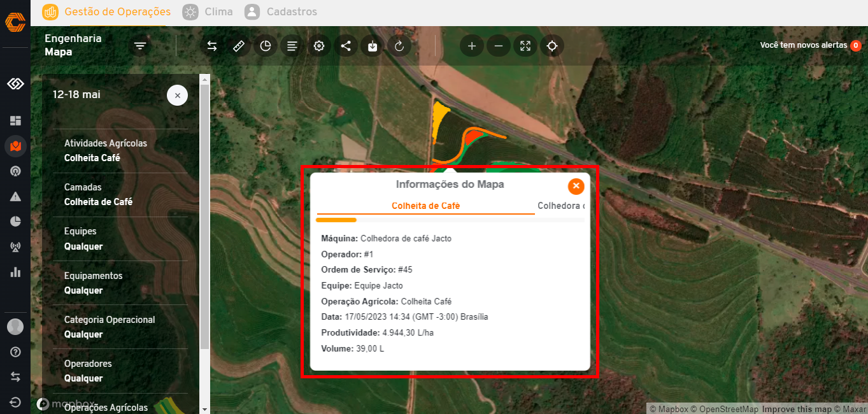Open the Operadores filter
Viewport: 868px width, 414px height.
120,371
